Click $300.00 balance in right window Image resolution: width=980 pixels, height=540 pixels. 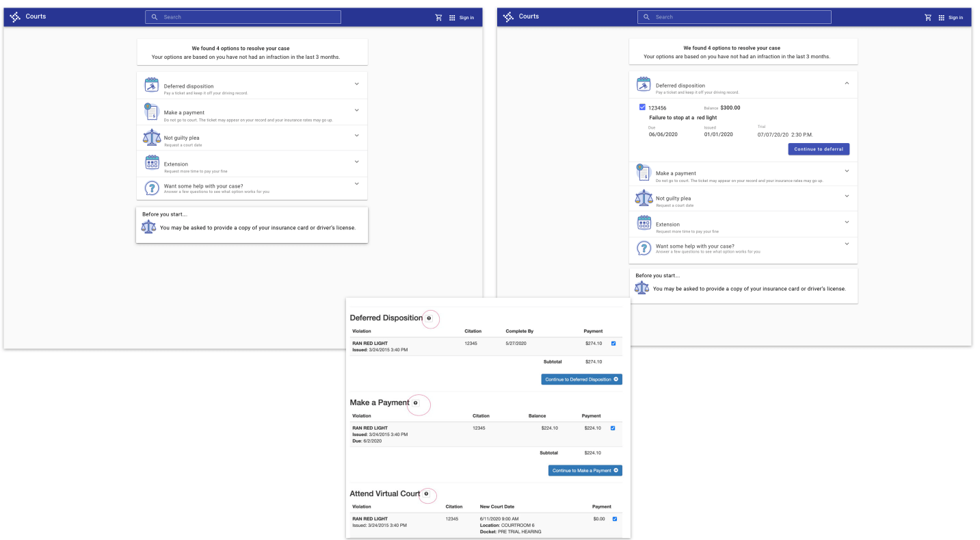coord(730,107)
